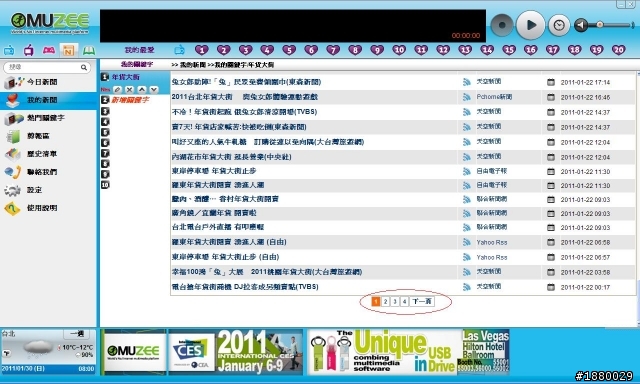Click the magnifier search icon

tap(84, 67)
